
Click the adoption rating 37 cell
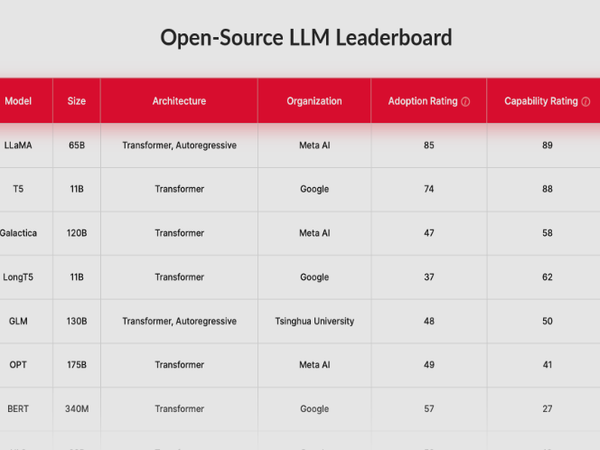429,277
